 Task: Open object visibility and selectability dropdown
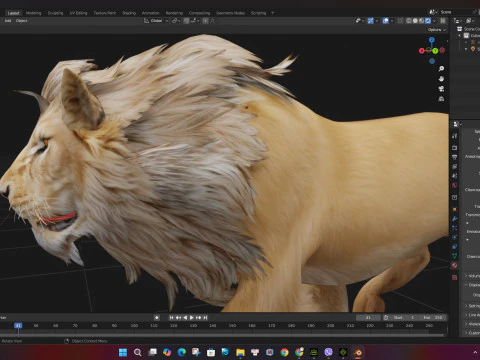pos(359,21)
